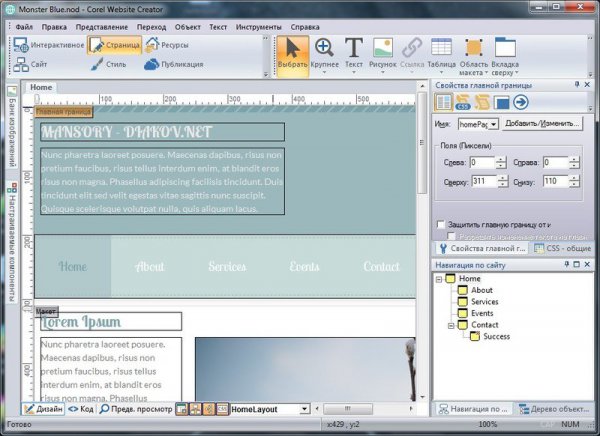Pin the Навигация по сайту panel
Screen dimensions: 600x436
567,264
